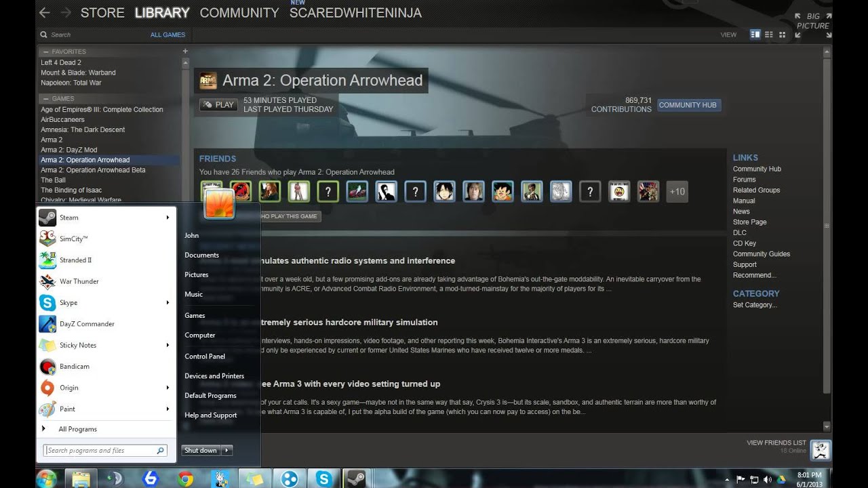
Task: Click PLAY for Arma 2: Operation Arrowhead
Action: [x=218, y=104]
